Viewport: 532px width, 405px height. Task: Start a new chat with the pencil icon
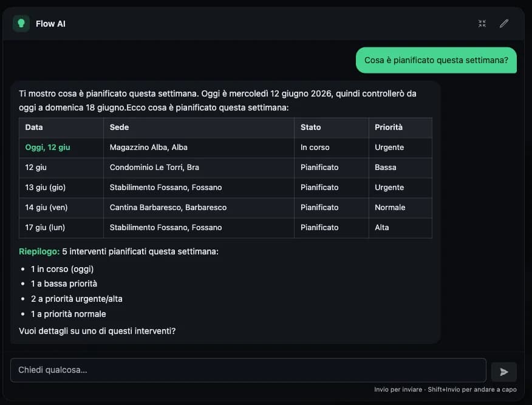pos(504,24)
